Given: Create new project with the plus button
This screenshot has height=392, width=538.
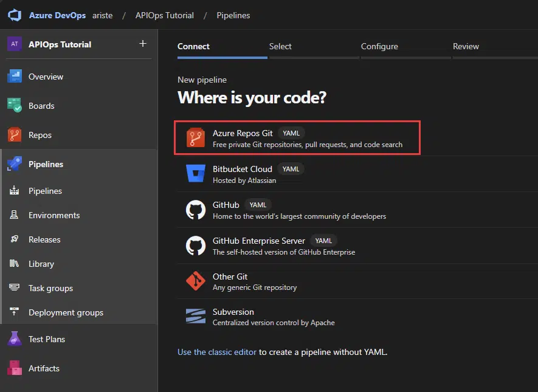Looking at the screenshot, I should pos(142,44).
